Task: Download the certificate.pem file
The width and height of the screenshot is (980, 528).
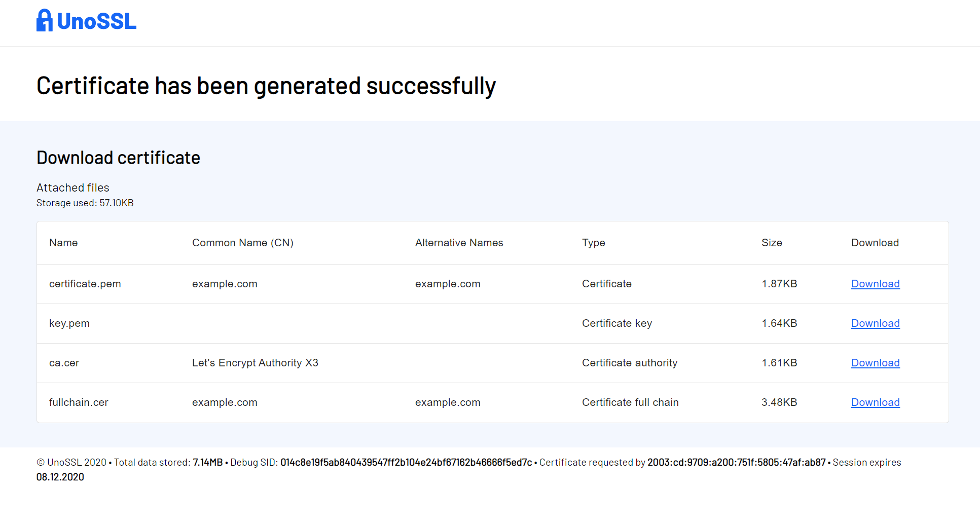Action: (x=875, y=284)
